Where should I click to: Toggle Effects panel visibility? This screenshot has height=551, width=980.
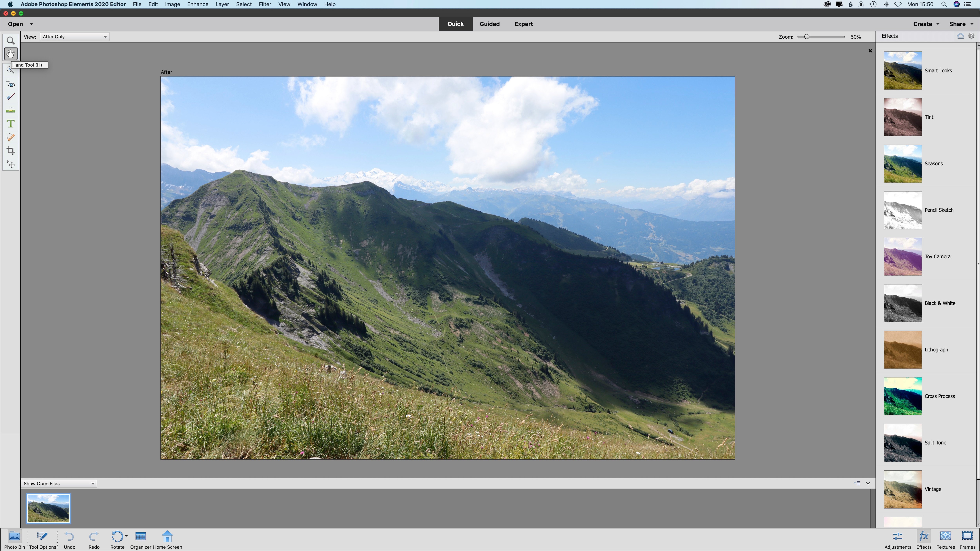pos(923,536)
